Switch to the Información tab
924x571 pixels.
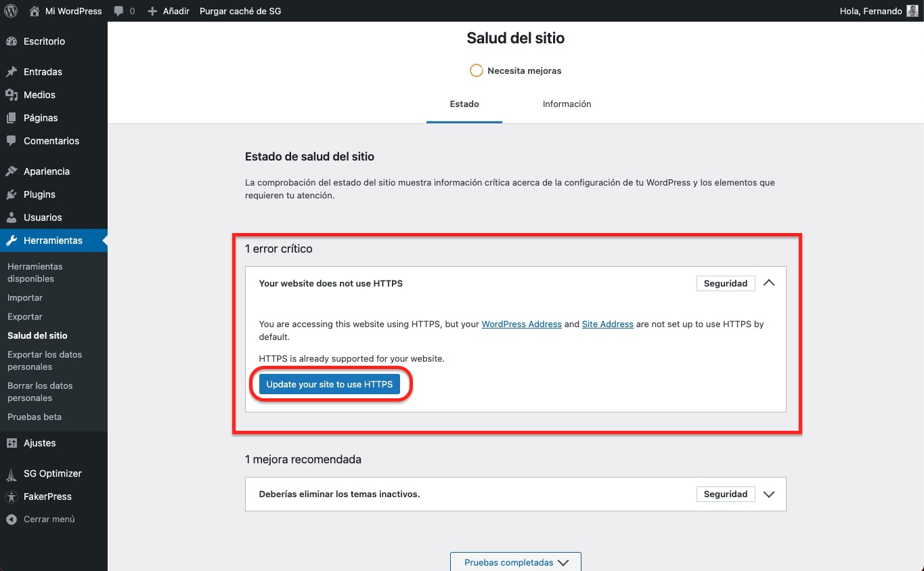click(x=567, y=104)
